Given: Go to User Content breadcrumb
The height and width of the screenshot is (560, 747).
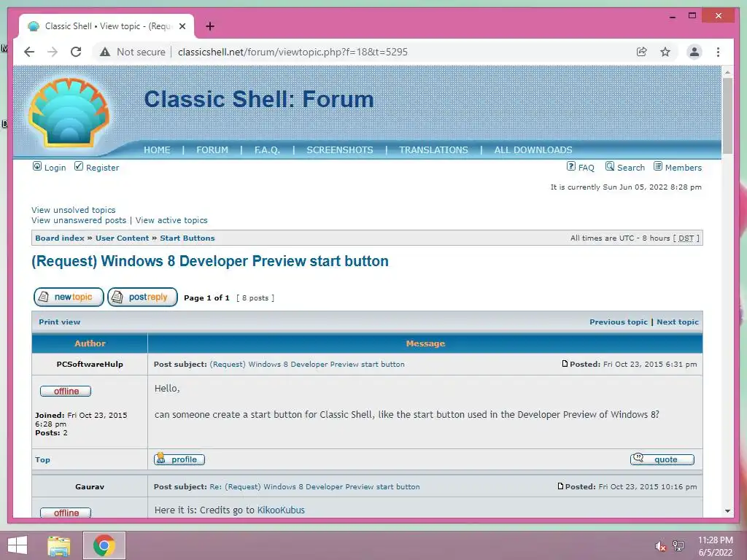Looking at the screenshot, I should [x=122, y=238].
